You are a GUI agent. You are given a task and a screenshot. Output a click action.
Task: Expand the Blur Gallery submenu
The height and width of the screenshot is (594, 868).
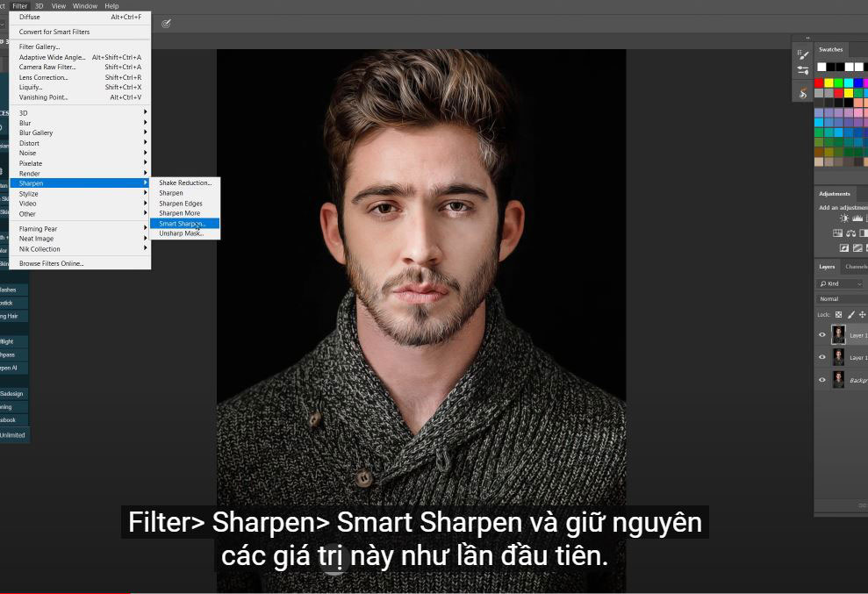coord(80,132)
